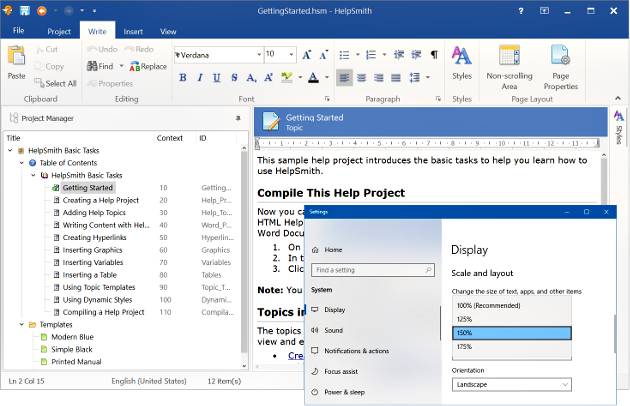Collapse the Table of Contents node
The image size is (630, 406).
[22, 163]
